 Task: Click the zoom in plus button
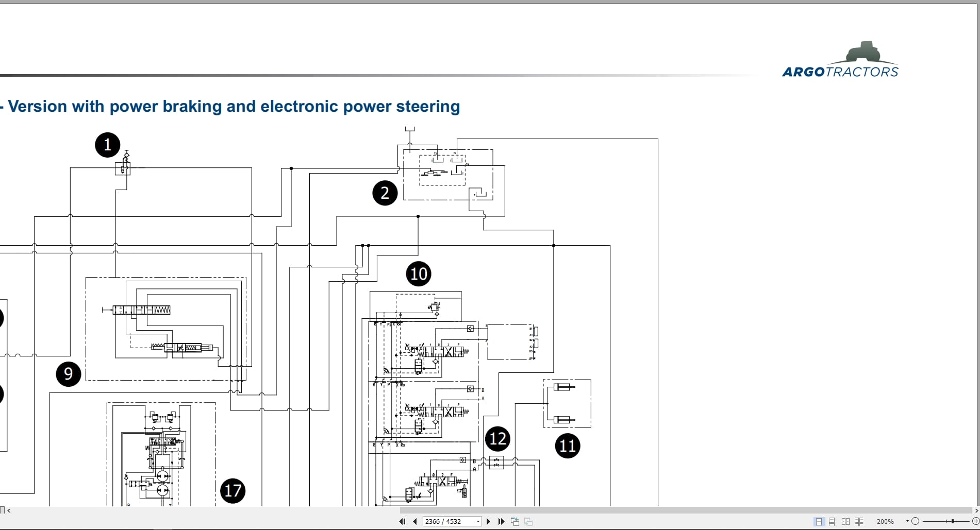coord(975,521)
